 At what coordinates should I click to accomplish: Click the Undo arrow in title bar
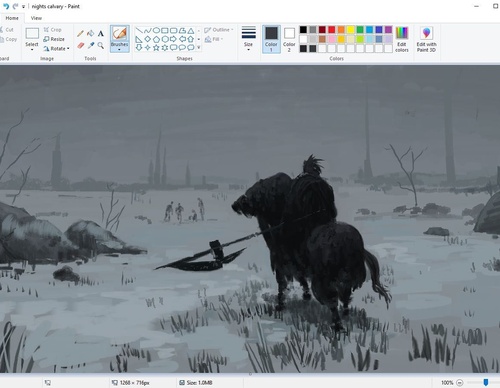(6, 6)
